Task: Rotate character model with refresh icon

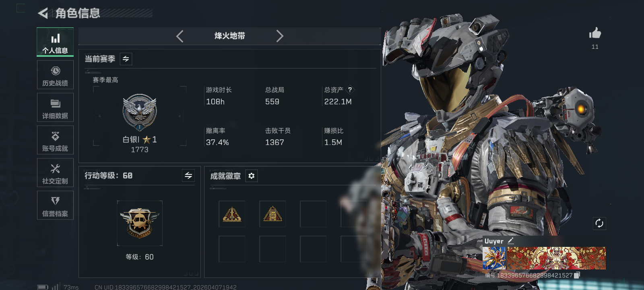Action: 599,223
